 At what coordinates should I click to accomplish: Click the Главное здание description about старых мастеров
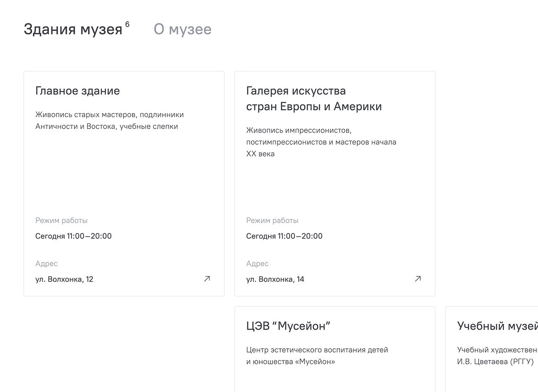109,121
